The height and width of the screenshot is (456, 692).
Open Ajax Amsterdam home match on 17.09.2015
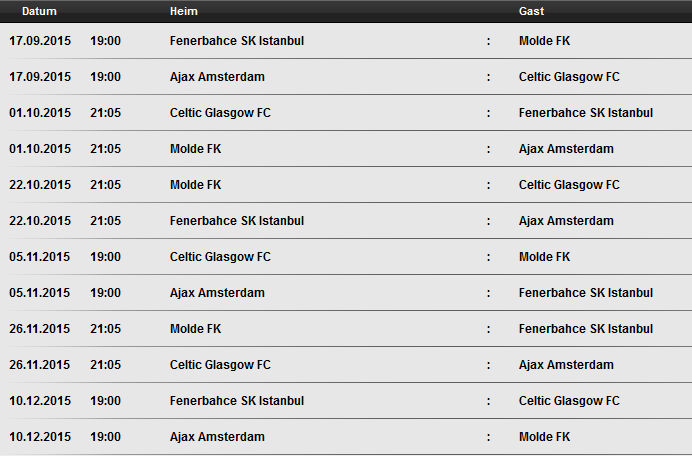217,77
